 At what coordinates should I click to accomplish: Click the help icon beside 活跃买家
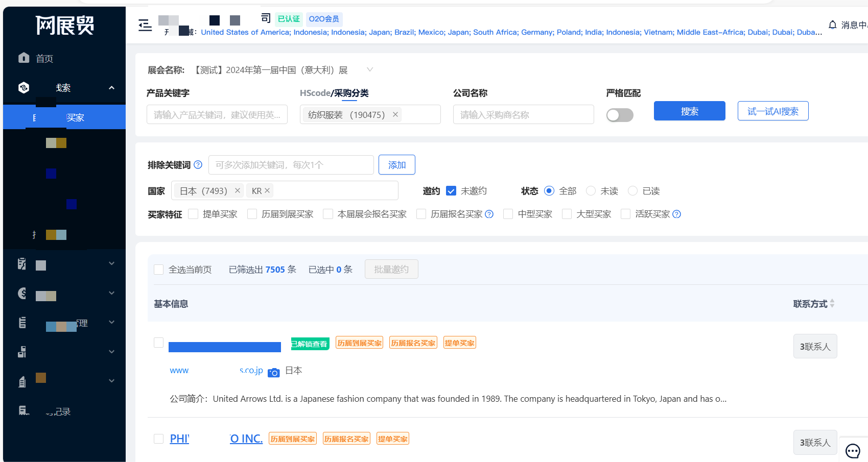677,214
